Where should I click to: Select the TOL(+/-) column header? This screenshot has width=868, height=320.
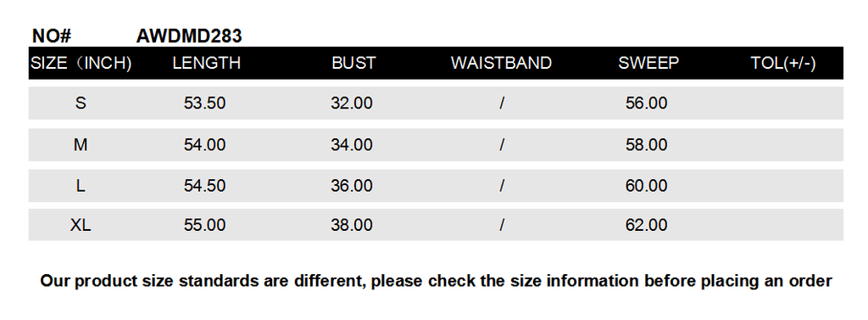[782, 63]
